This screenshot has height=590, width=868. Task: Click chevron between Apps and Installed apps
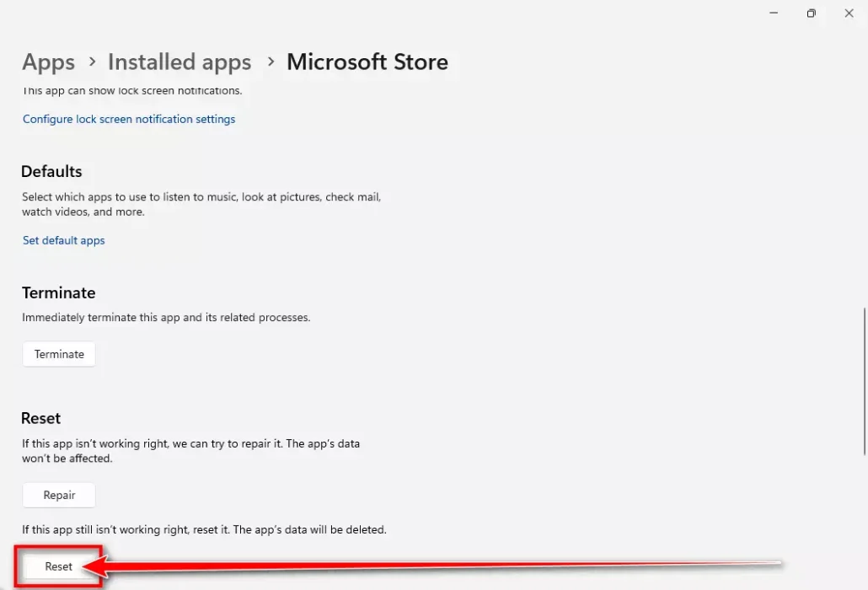[93, 62]
